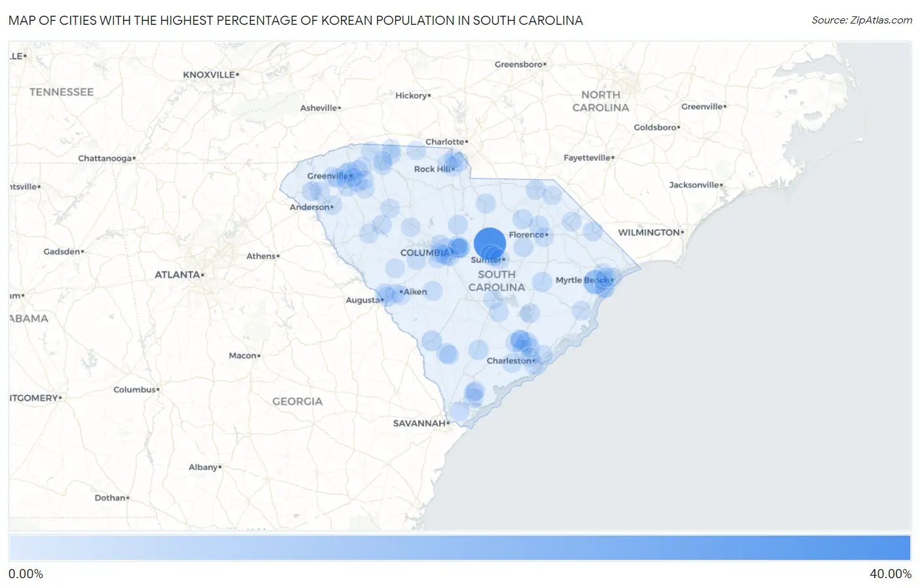Screen dimensions: 920x588
Task: Click the SAVANNAH city label
Action: click(419, 423)
